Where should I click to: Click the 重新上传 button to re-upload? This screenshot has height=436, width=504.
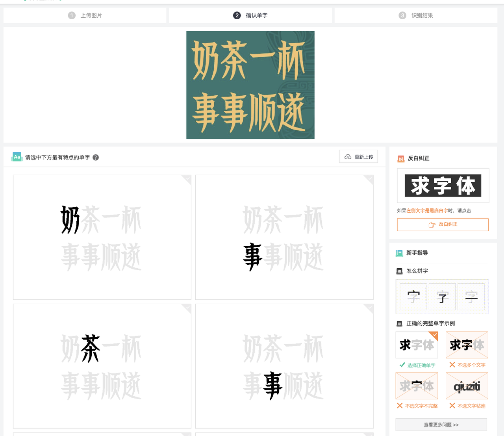[358, 156]
